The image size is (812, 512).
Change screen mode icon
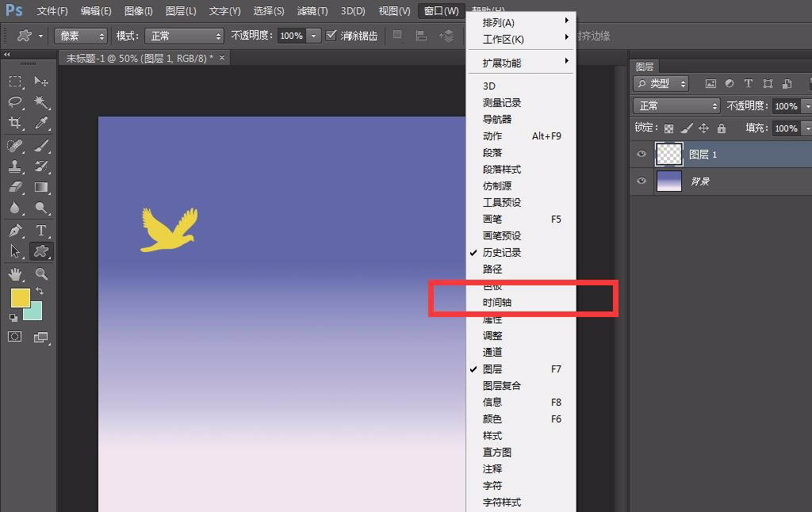point(41,338)
